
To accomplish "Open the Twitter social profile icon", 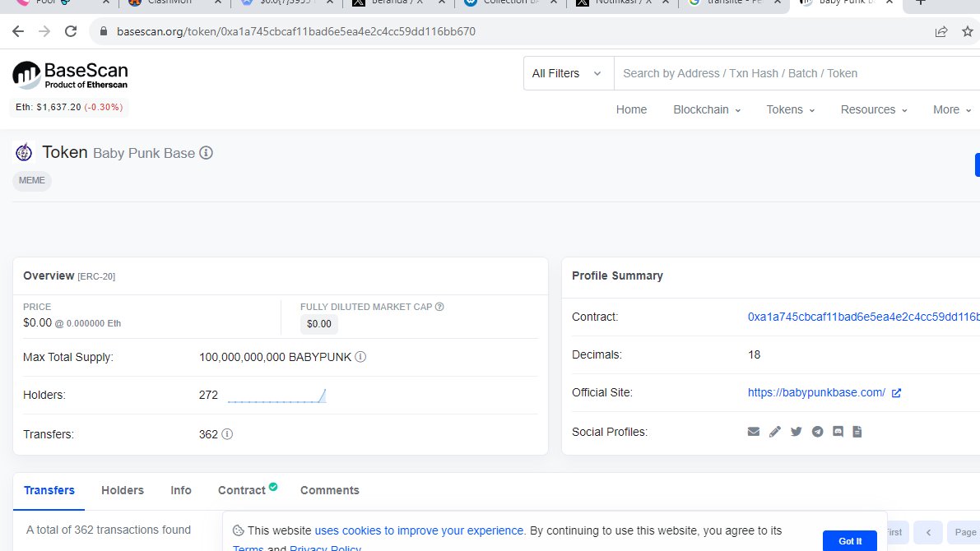I will (x=797, y=432).
